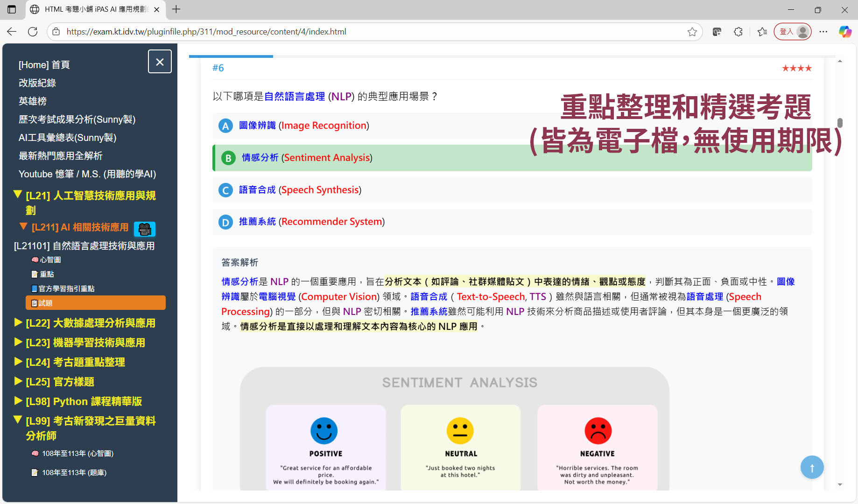Open the browser Extensions puzzle icon
858x504 pixels.
point(738,32)
